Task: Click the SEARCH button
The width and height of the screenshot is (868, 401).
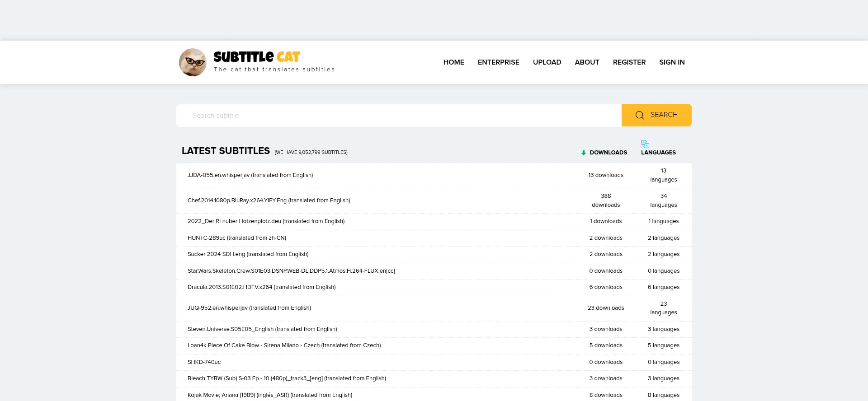Action: pos(656,115)
